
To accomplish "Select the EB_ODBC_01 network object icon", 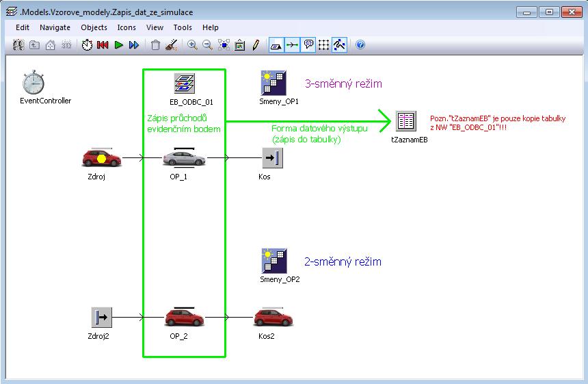I will tap(184, 84).
